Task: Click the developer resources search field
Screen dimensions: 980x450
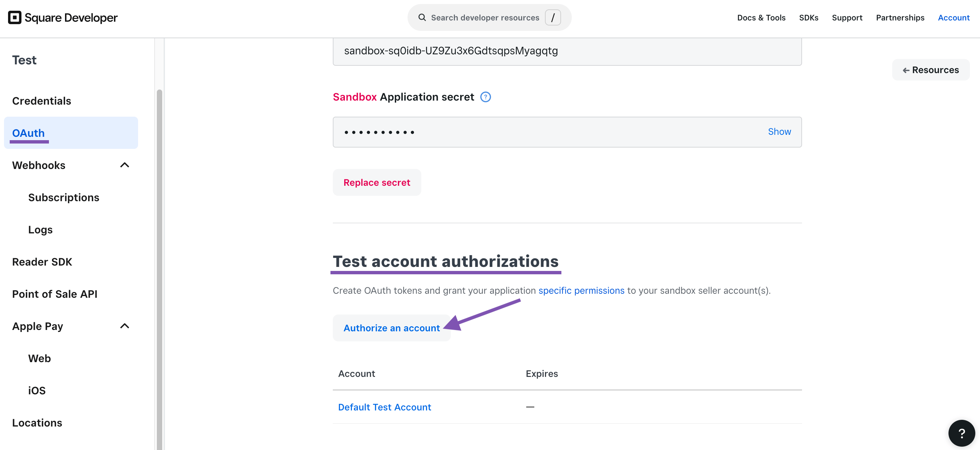Action: click(x=487, y=17)
